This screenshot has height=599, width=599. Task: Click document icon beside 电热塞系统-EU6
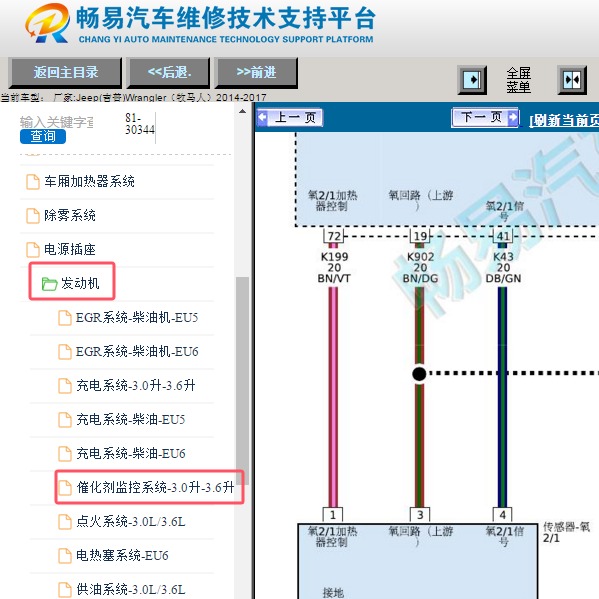coord(65,556)
